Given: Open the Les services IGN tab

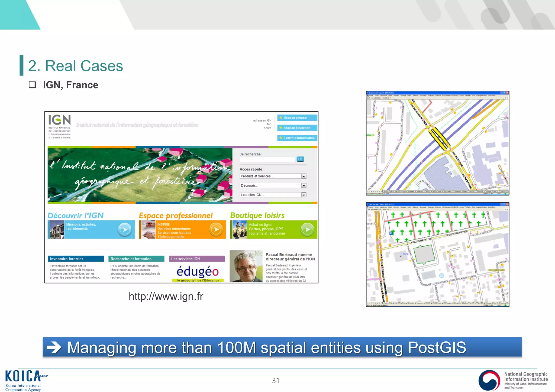Looking at the screenshot, I should [197, 259].
